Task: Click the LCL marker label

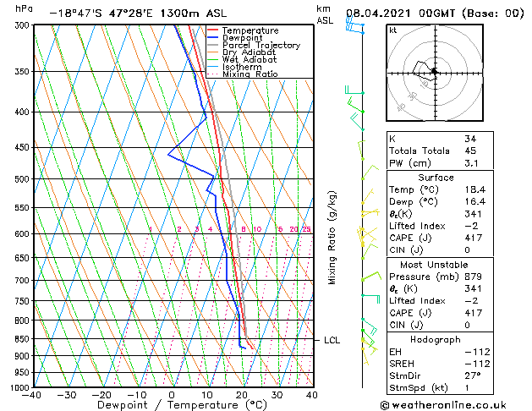Action: tap(332, 340)
